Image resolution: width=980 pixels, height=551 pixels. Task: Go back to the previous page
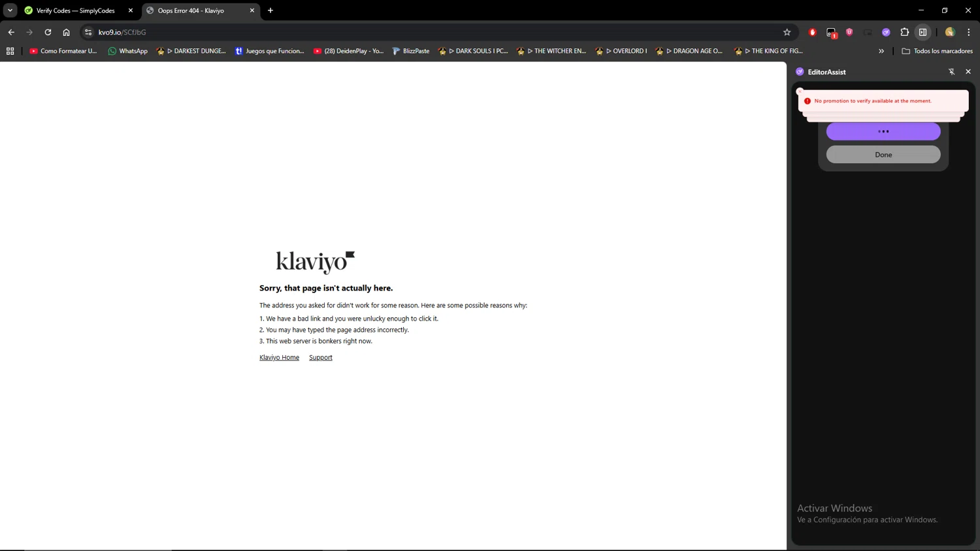(x=11, y=32)
